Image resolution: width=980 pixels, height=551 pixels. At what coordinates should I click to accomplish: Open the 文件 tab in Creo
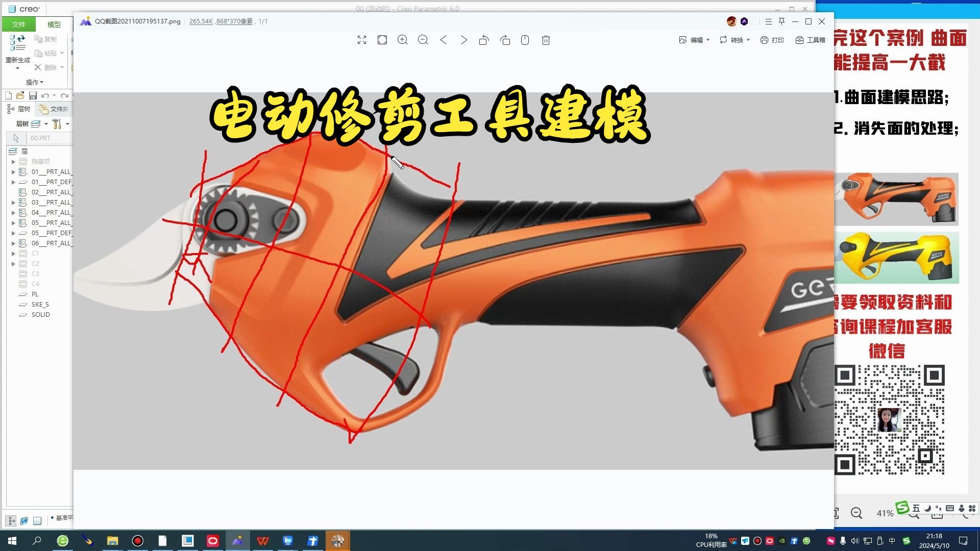[19, 24]
